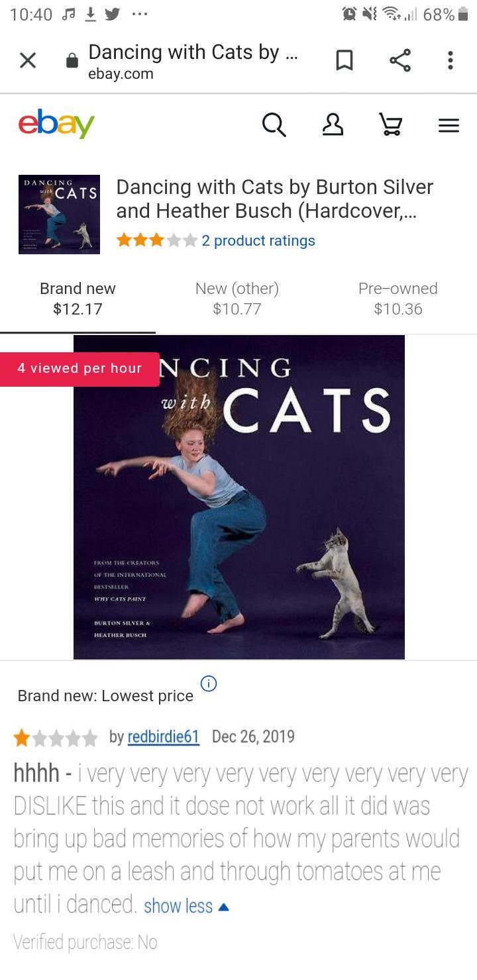Tap the eBay logo

pos(56,124)
